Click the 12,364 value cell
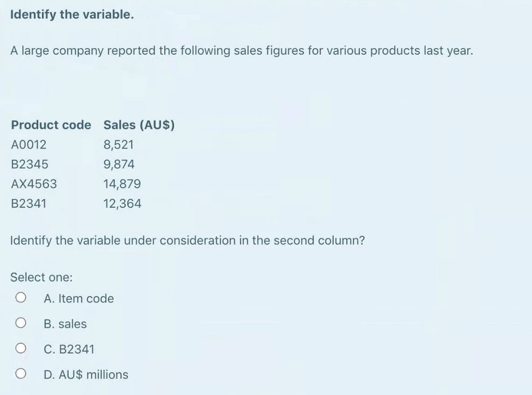 click(123, 203)
